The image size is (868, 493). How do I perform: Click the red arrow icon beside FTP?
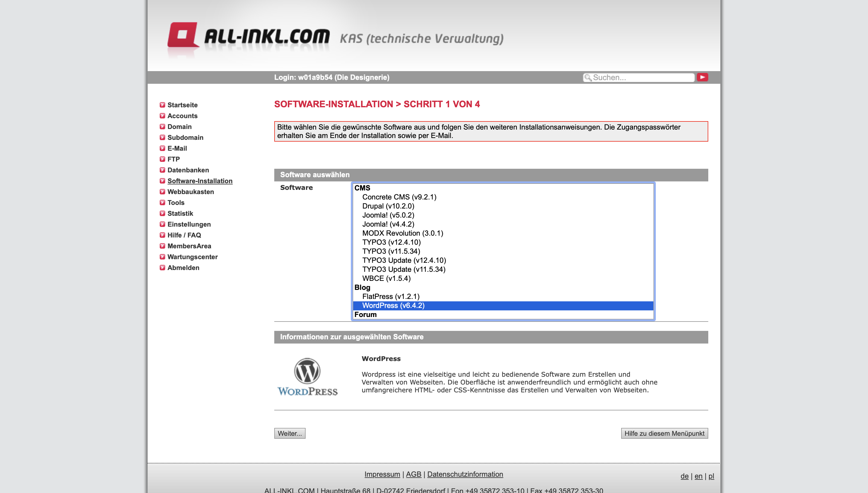click(162, 159)
